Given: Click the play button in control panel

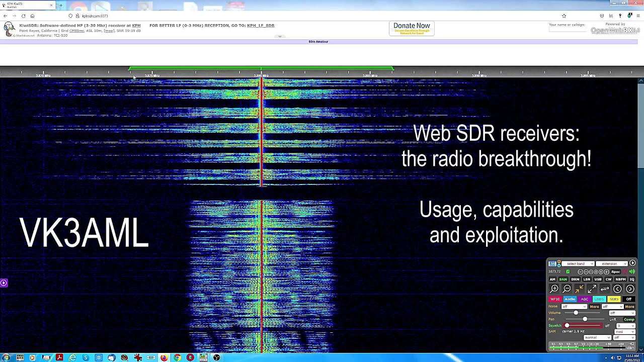Looking at the screenshot, I should pos(632,263).
